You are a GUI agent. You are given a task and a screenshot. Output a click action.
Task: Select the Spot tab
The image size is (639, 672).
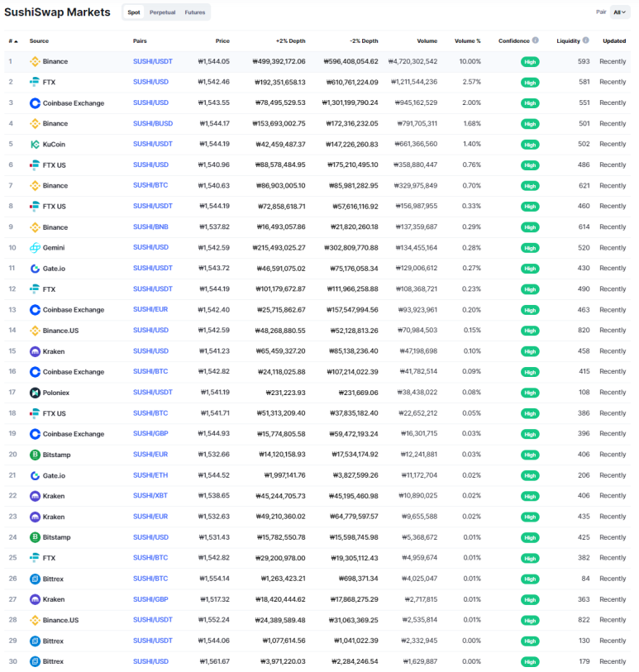click(134, 12)
